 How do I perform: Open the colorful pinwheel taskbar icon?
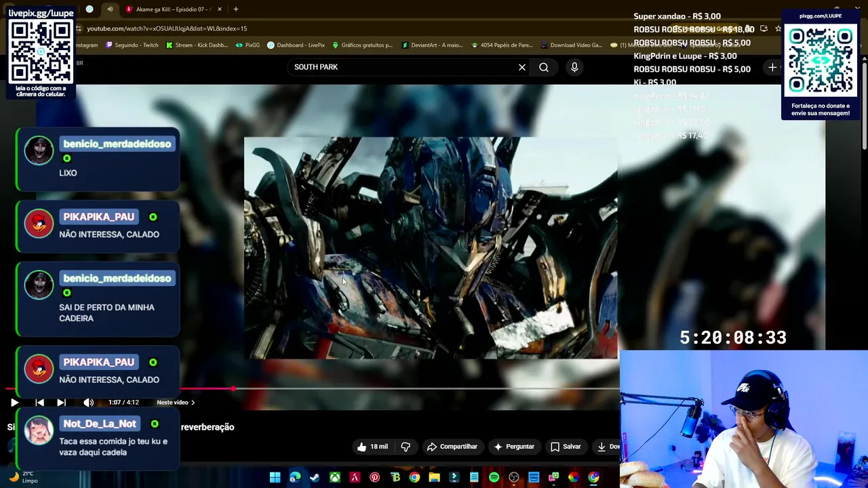574,478
